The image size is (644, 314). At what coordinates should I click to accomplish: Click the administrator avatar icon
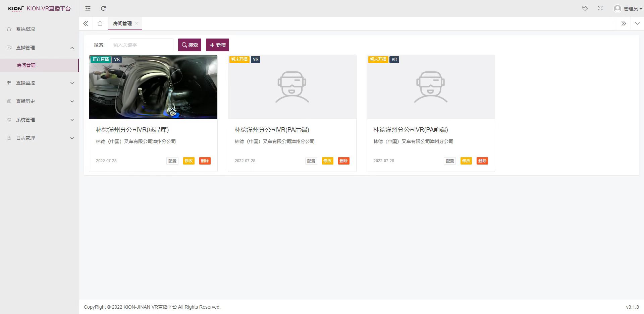(x=618, y=8)
